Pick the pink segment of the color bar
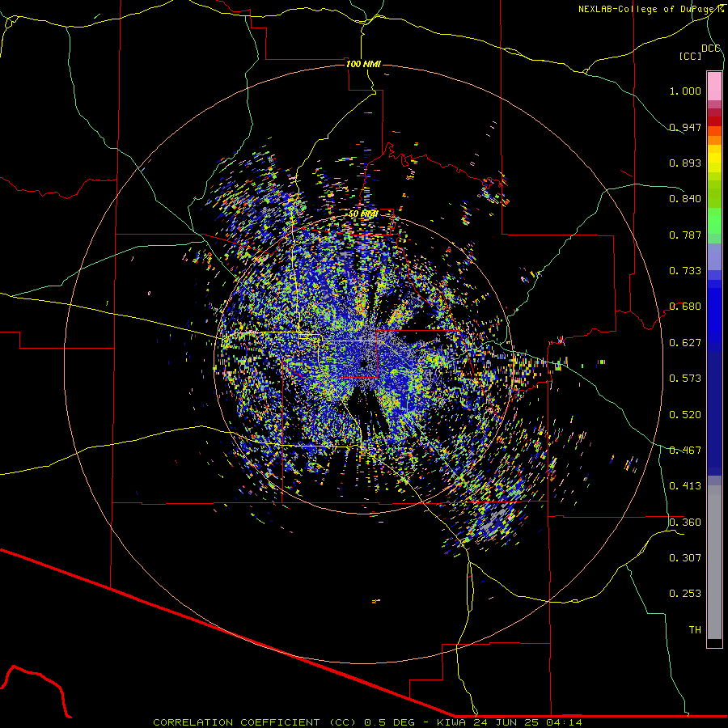728x728 pixels. coord(714,86)
